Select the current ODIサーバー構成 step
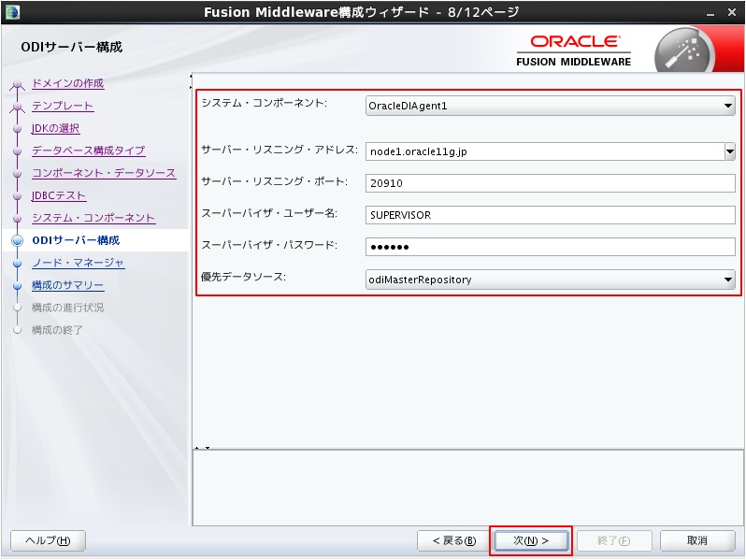The image size is (746, 560). [76, 240]
